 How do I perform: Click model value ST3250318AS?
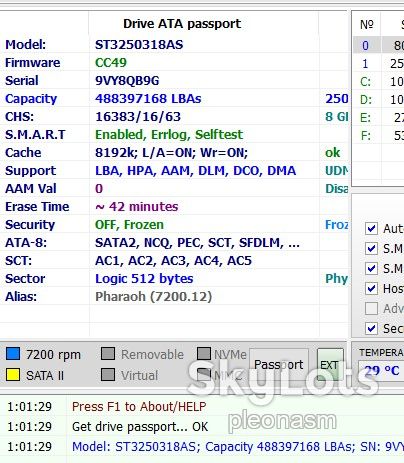tap(139, 45)
